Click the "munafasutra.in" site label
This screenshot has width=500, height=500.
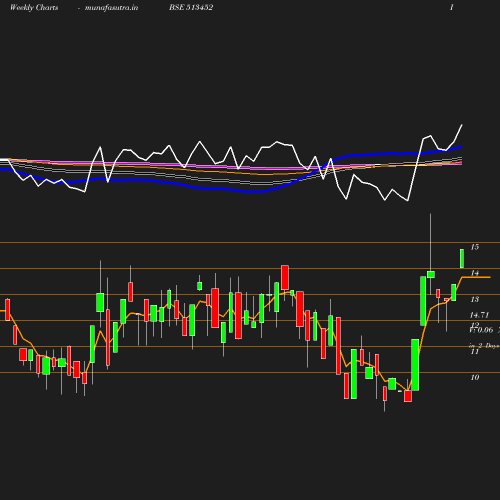[111, 8]
